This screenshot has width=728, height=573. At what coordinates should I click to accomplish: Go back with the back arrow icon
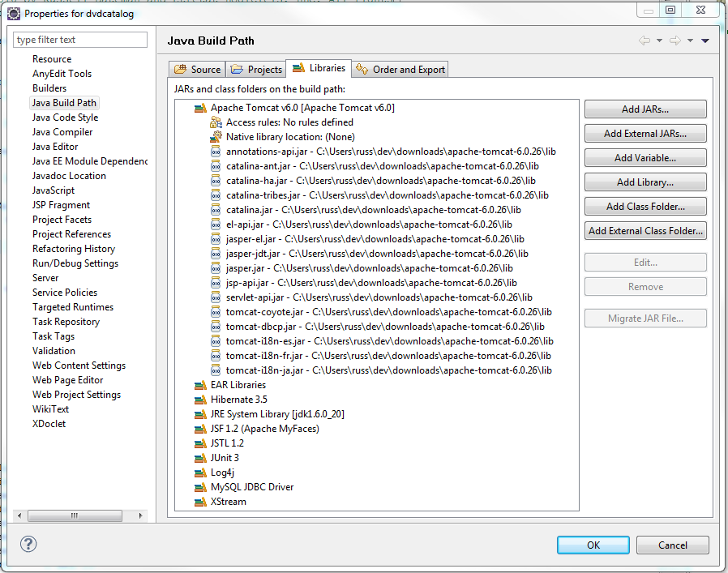[x=644, y=41]
